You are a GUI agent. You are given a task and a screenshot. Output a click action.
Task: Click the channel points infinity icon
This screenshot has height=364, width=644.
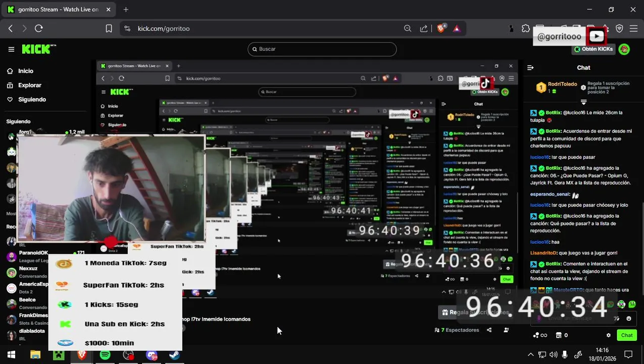coord(540,335)
